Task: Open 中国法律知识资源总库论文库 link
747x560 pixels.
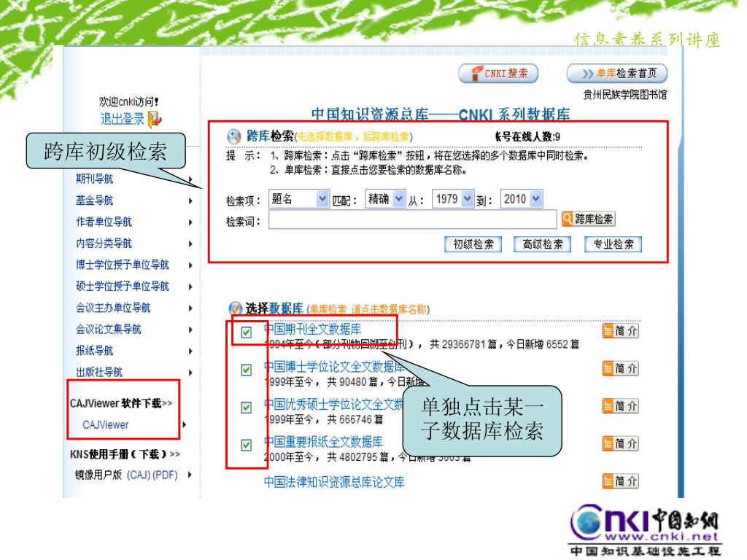Action: 334,482
